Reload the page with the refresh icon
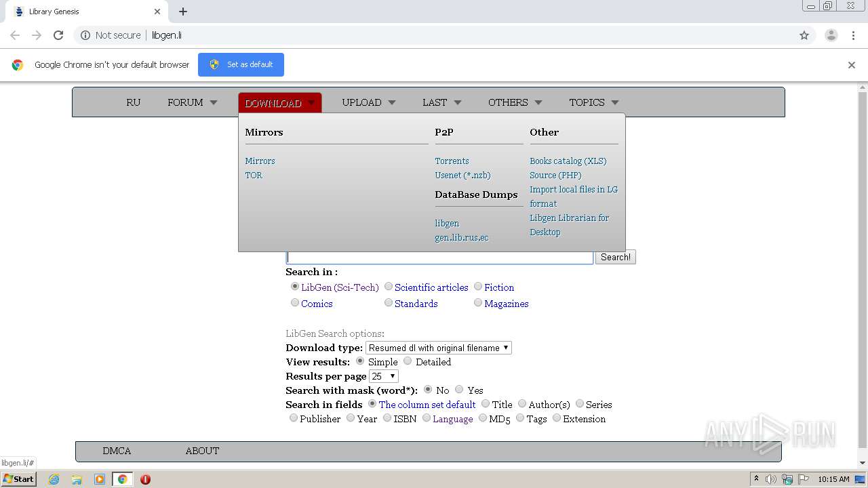 pos(58,35)
